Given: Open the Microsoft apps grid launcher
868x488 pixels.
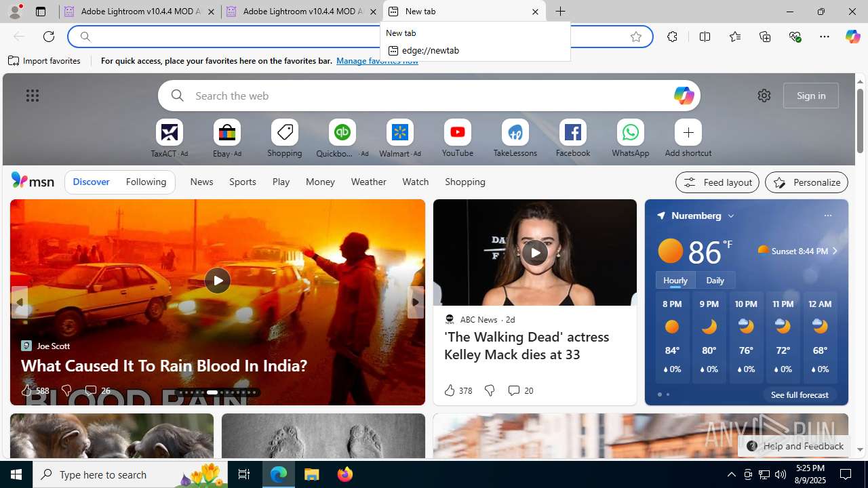Looking at the screenshot, I should (x=33, y=96).
